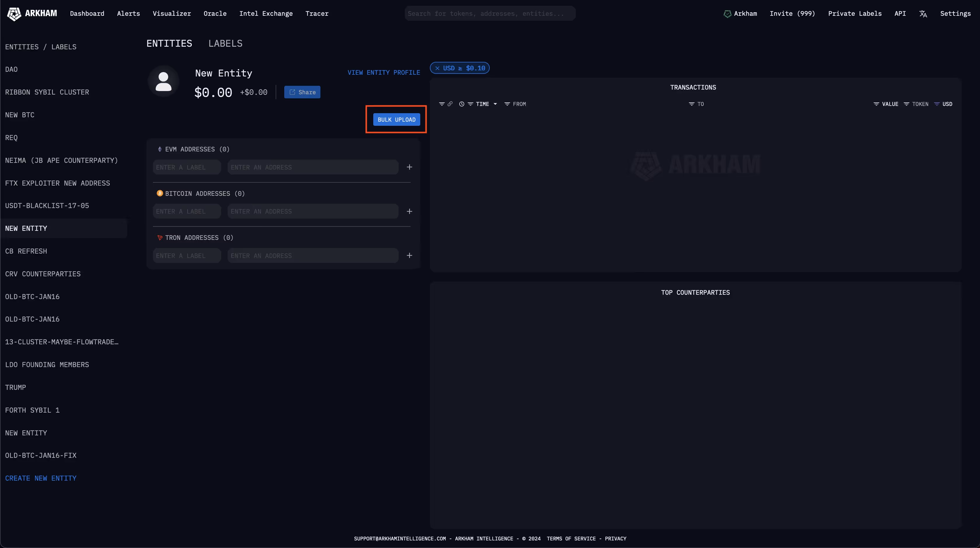Open the TOKEN column filter
This screenshot has width=980, height=548.
click(x=906, y=104)
